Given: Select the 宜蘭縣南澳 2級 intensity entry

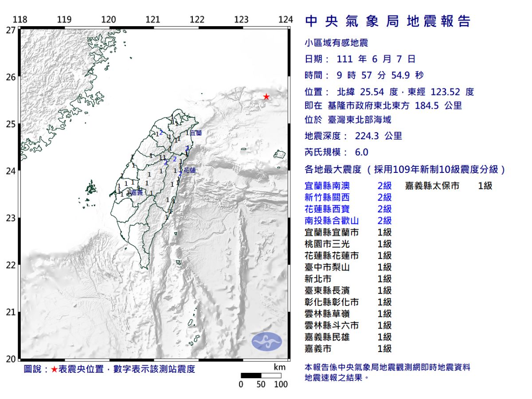Looking at the screenshot, I should click(328, 186).
